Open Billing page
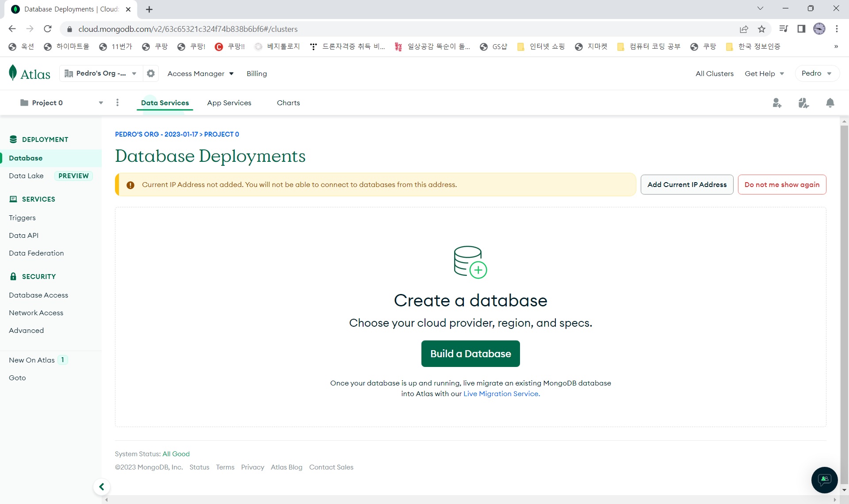This screenshot has height=504, width=849. [x=257, y=73]
